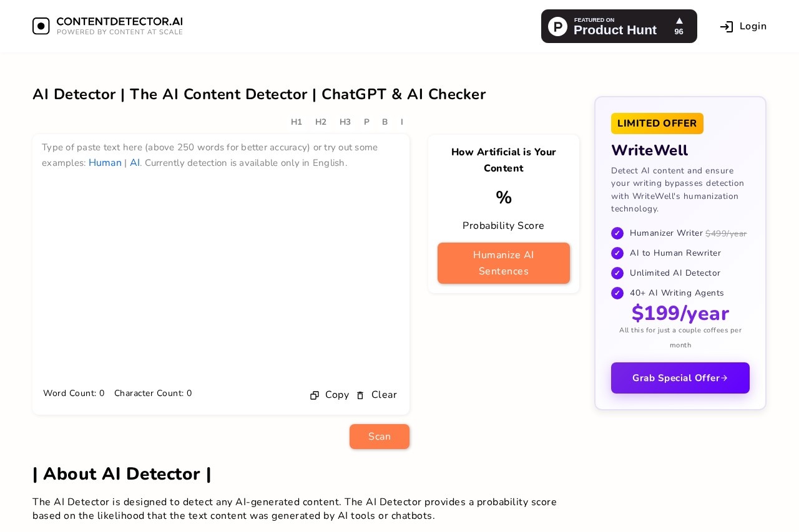This screenshot has height=532, width=799.
Task: Switch text to paragraph style with P
Action: [366, 122]
